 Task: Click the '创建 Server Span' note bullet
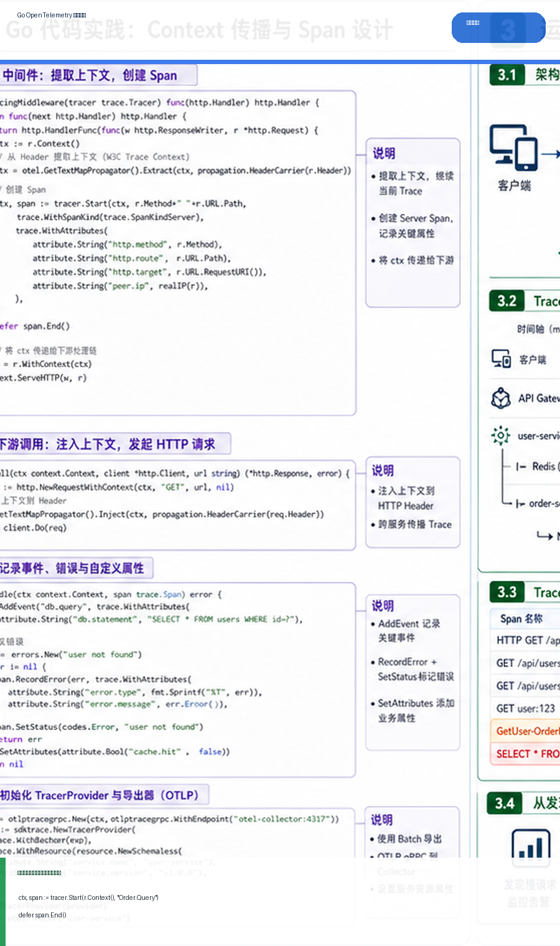(x=413, y=226)
